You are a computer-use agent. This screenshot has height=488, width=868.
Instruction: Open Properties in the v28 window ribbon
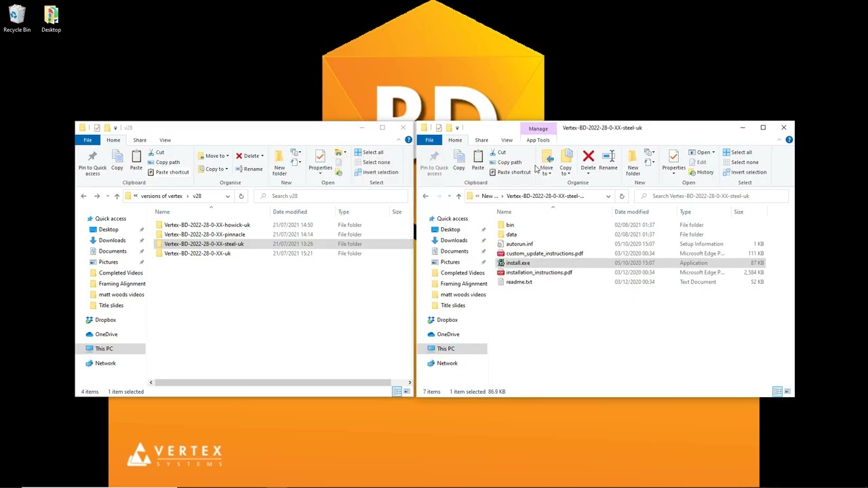pyautogui.click(x=320, y=161)
